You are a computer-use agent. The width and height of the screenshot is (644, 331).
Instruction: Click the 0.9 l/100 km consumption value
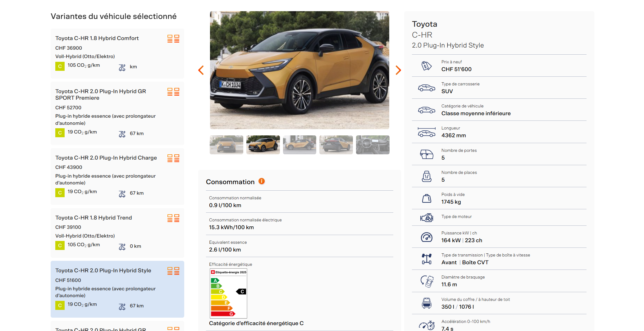click(225, 205)
